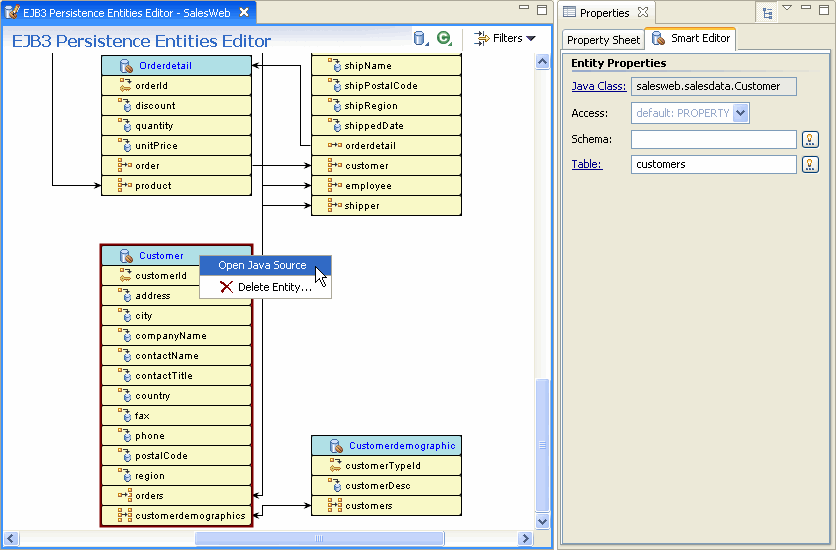
Task: Select the contactName field row
Action: pos(176,355)
